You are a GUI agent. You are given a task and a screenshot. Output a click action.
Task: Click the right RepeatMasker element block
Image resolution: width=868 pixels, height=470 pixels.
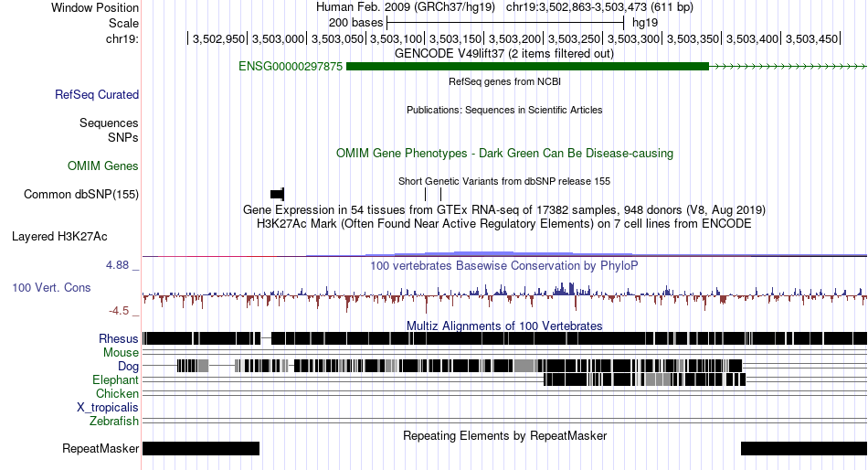click(804, 448)
